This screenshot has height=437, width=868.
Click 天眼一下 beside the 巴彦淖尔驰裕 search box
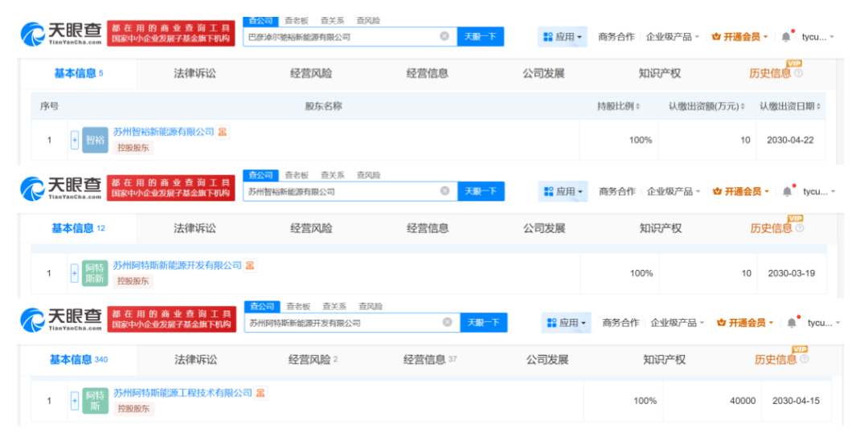point(480,36)
